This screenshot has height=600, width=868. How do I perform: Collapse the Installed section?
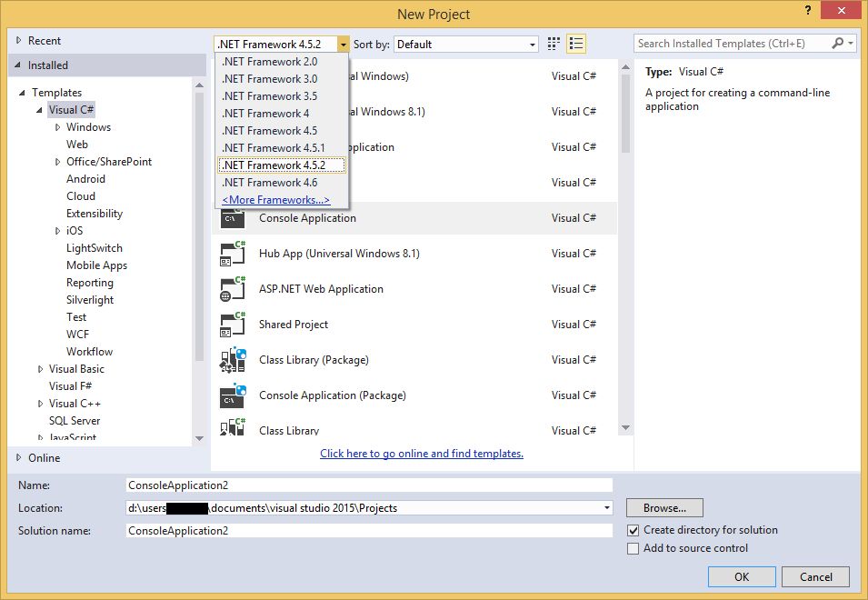18,65
